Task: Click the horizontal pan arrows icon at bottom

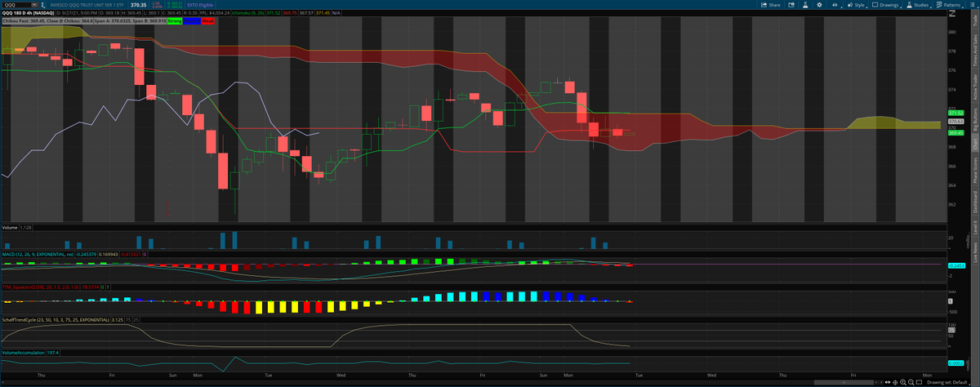Action: [888, 382]
